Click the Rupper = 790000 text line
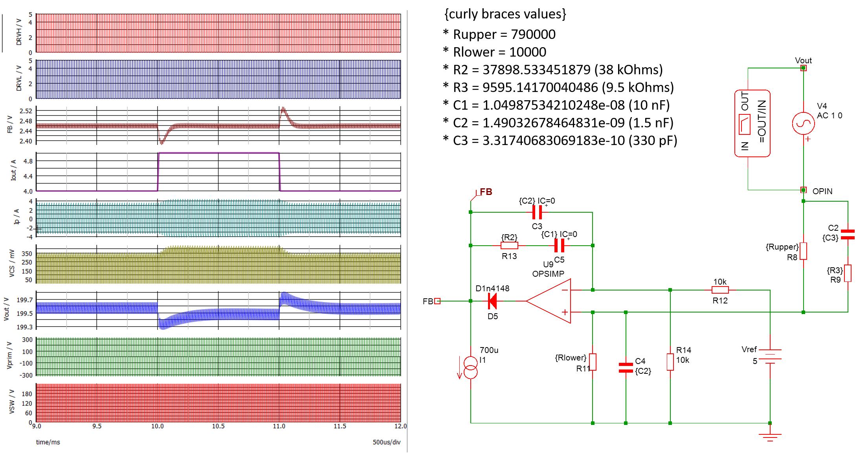868x454 pixels. [499, 35]
